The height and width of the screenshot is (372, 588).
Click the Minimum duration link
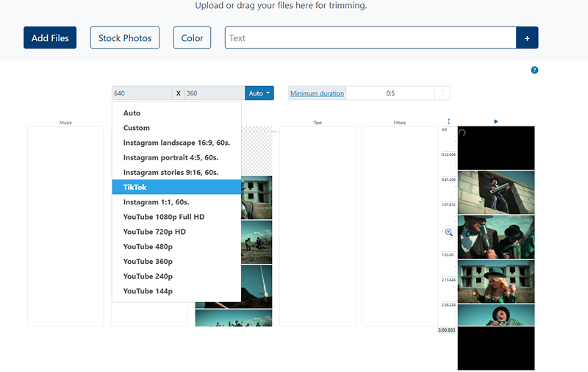[317, 93]
